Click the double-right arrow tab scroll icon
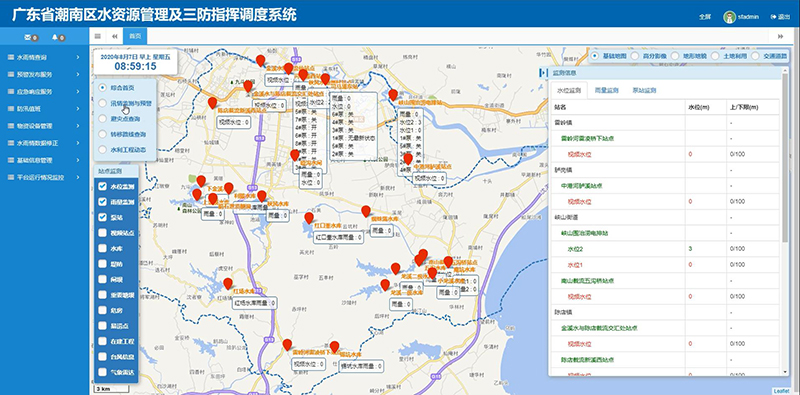 pos(780,36)
